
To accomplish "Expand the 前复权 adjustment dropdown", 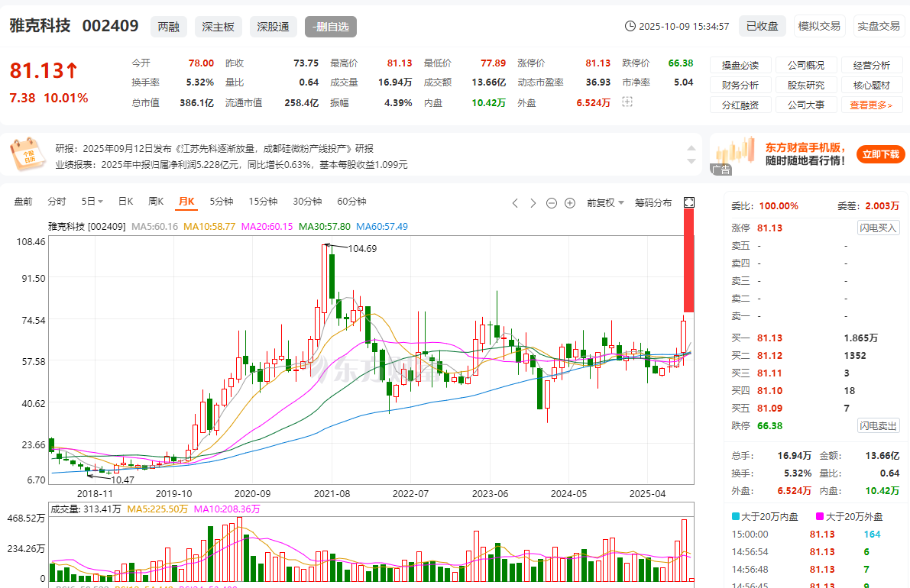I will click(605, 202).
